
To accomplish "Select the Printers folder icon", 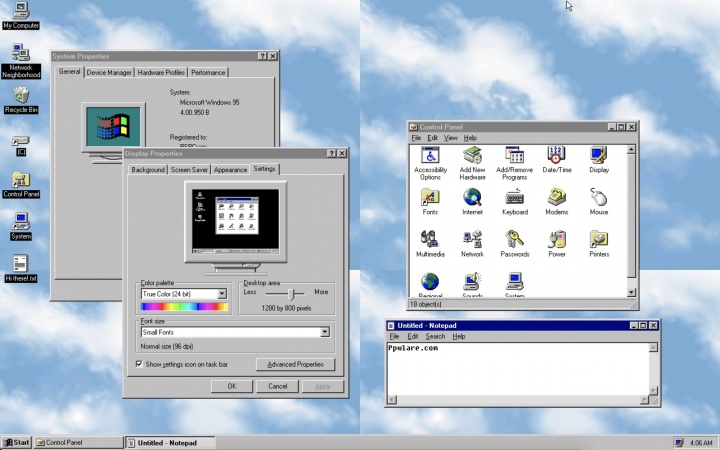I will 598,240.
